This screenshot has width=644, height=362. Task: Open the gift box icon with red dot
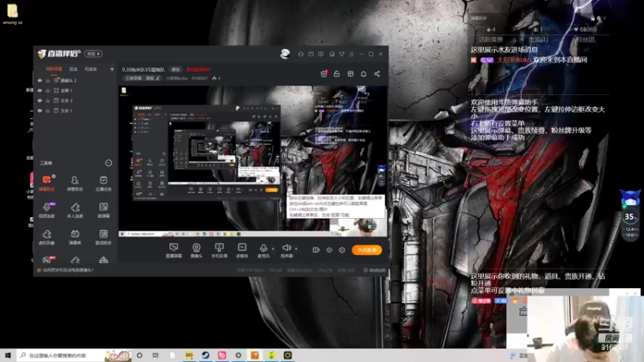[x=324, y=74]
